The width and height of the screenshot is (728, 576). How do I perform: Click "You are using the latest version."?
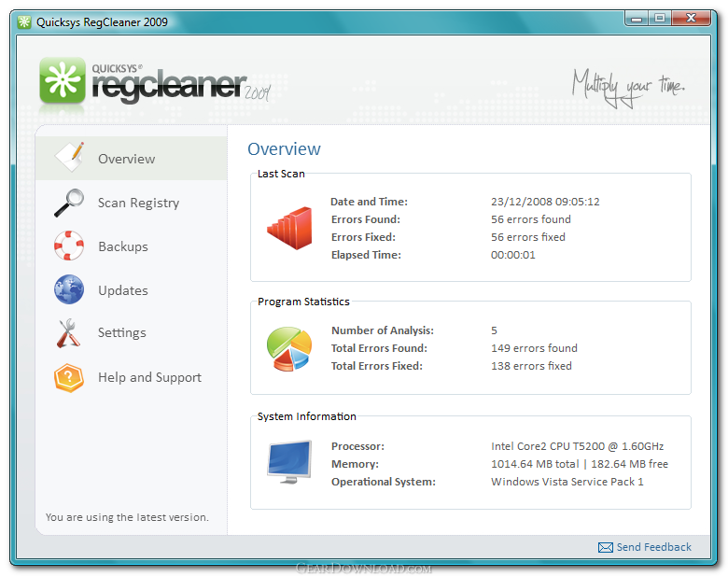127,517
